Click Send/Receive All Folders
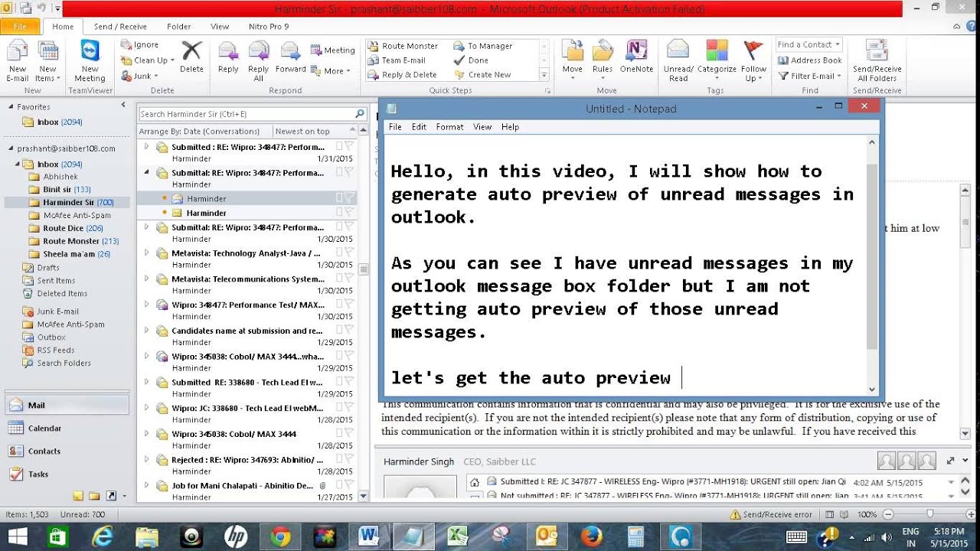Viewport: 980px width, 551px height. [x=877, y=61]
